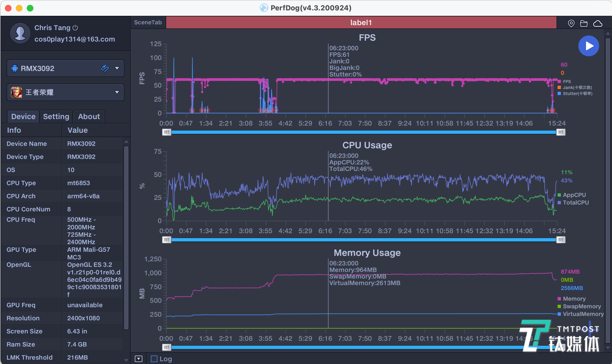Click the device connection mode icon
The width and height of the screenshot is (612, 364).
point(105,68)
